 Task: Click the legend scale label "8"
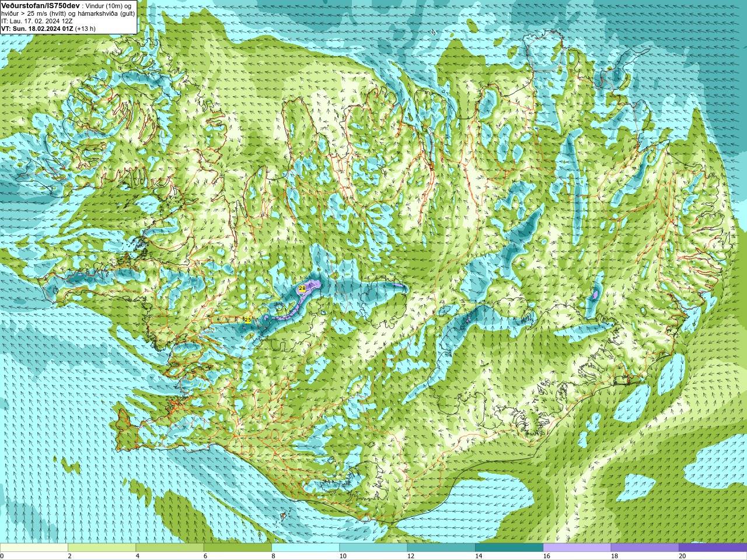point(273,556)
